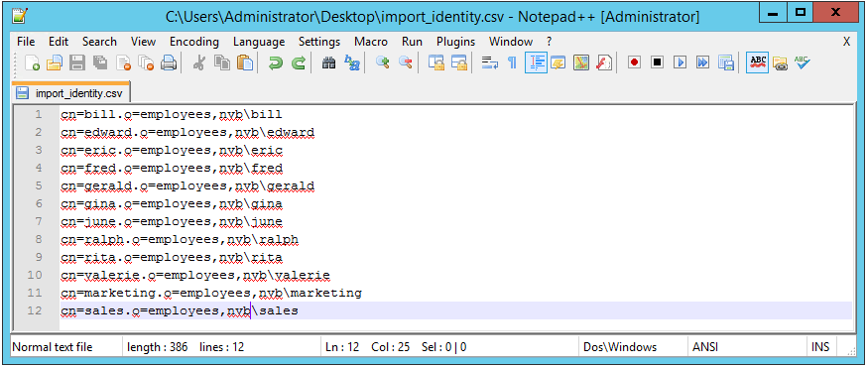This screenshot has width=868, height=368.
Task: Toggle the INS insert mode indicator
Action: [820, 347]
